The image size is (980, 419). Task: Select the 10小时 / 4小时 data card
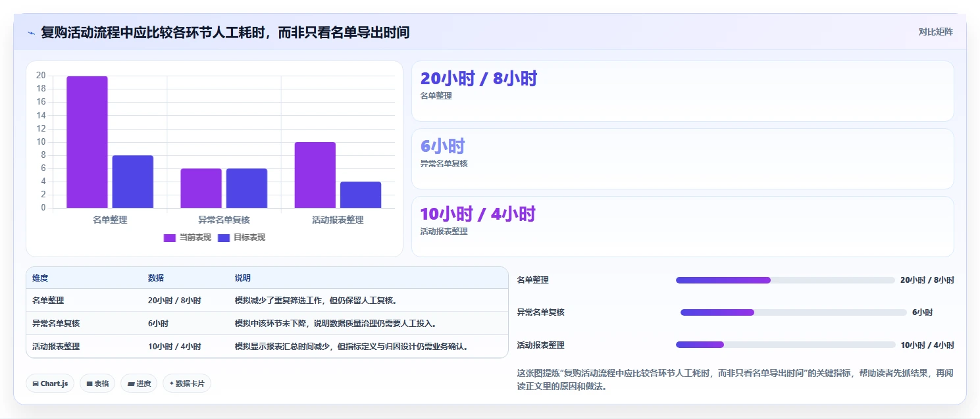click(683, 226)
